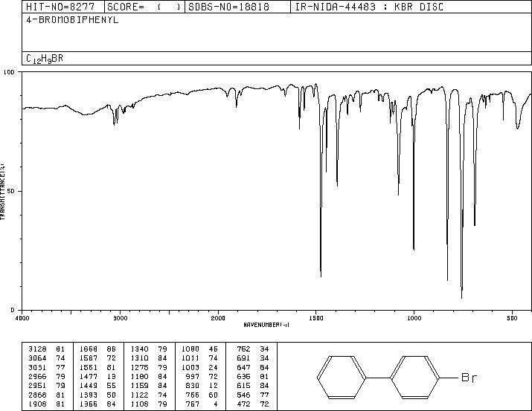Click the 2000 x-axis tick label
This screenshot has width=532, height=411.
tap(218, 318)
